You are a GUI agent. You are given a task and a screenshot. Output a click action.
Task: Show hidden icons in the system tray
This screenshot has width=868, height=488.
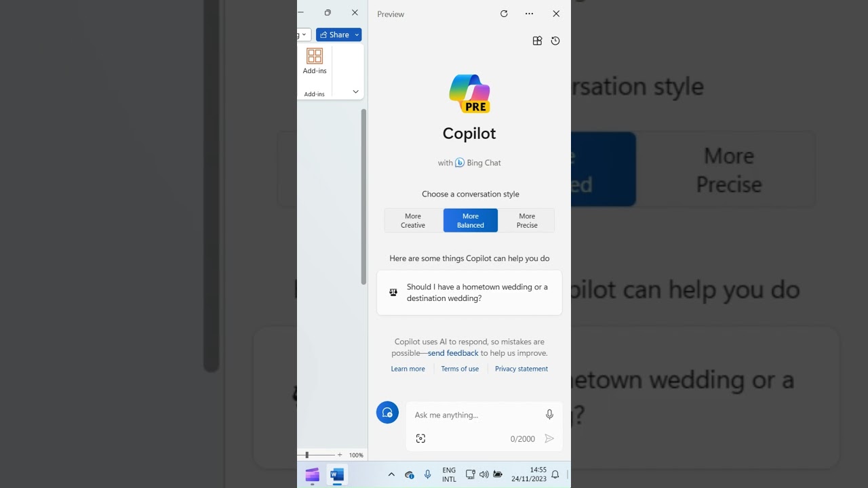click(391, 474)
